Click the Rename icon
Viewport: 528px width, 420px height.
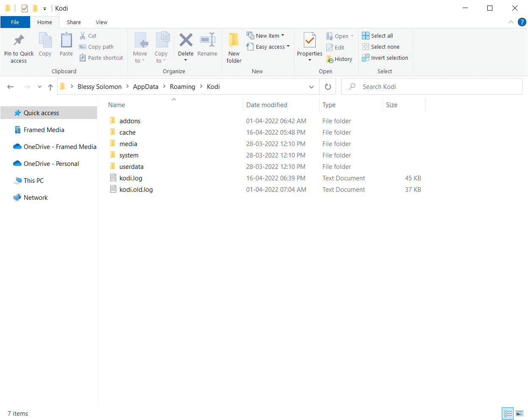[x=208, y=41]
